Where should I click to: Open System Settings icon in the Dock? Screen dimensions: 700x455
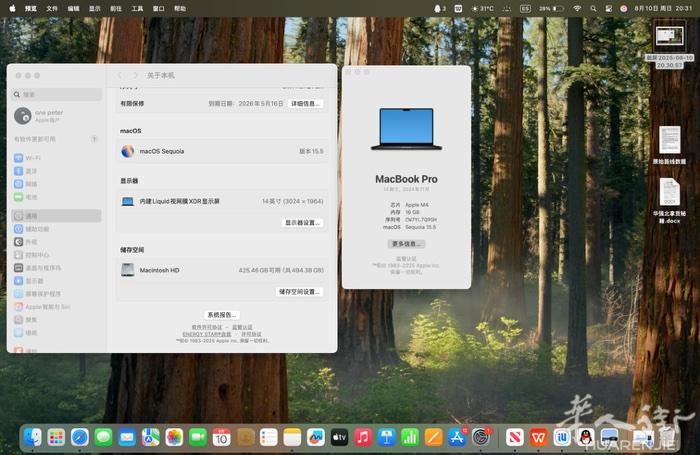click(x=481, y=437)
